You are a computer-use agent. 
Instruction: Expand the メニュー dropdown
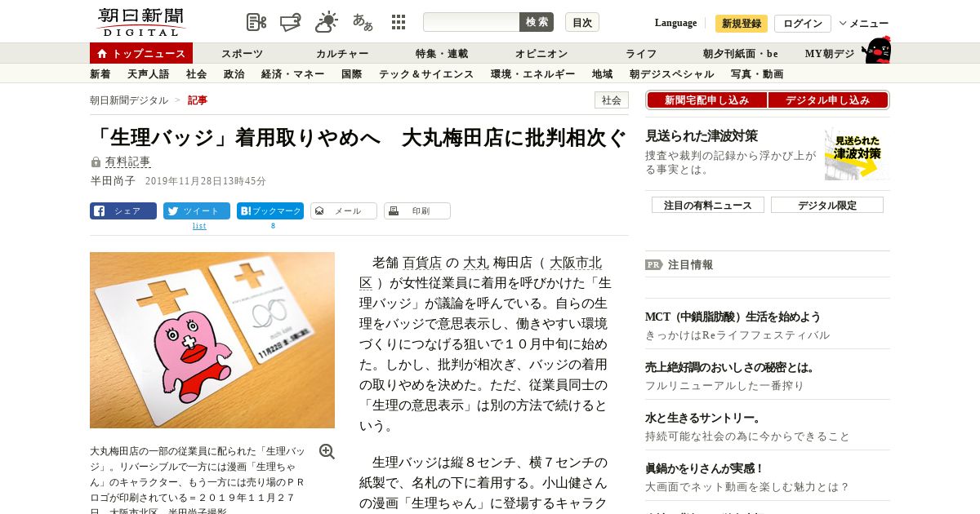tap(863, 24)
